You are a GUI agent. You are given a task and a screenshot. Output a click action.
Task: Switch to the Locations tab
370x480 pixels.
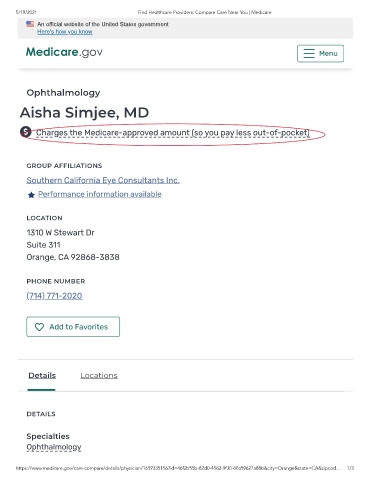click(99, 375)
